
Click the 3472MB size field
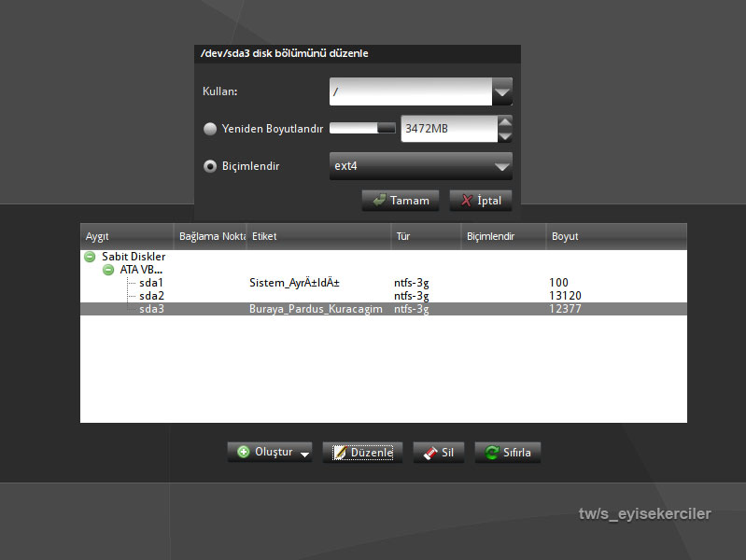coord(449,129)
